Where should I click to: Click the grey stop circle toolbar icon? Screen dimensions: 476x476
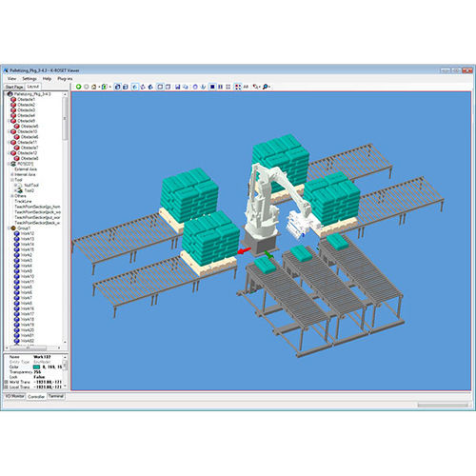(86, 87)
